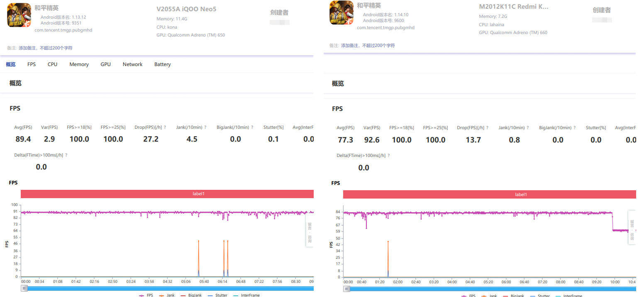Image resolution: width=644 pixels, height=297 pixels.
Task: Click the help icon beside Delta(FTime)>100ms in the Redmi report
Action: 388,156
